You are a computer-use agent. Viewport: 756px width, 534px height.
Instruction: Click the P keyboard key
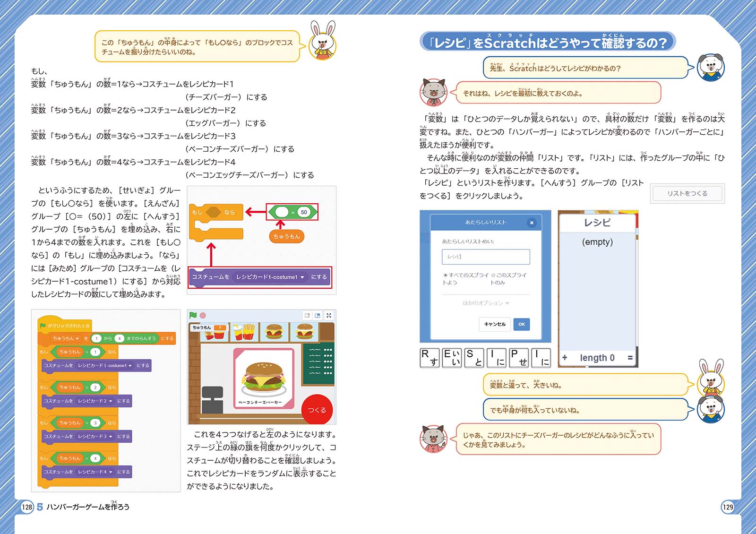pyautogui.click(x=519, y=358)
